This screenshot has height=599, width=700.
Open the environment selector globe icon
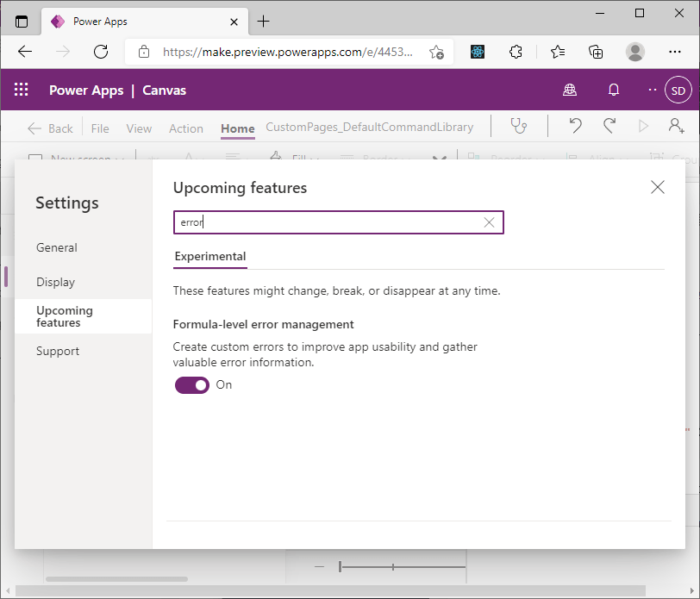click(570, 90)
